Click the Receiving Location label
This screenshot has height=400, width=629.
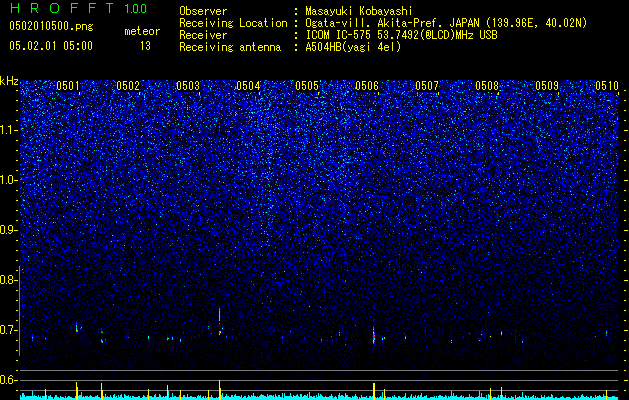coord(233,23)
